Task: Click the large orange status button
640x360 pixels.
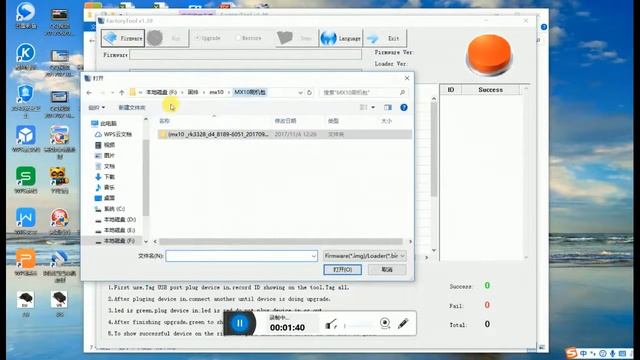Action: 489,55
